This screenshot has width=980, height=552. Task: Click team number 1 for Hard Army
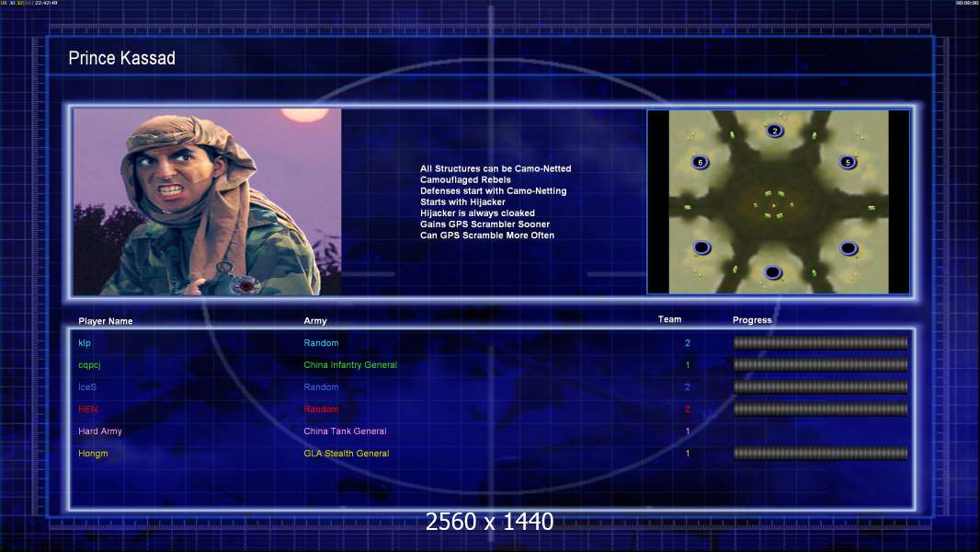point(688,431)
